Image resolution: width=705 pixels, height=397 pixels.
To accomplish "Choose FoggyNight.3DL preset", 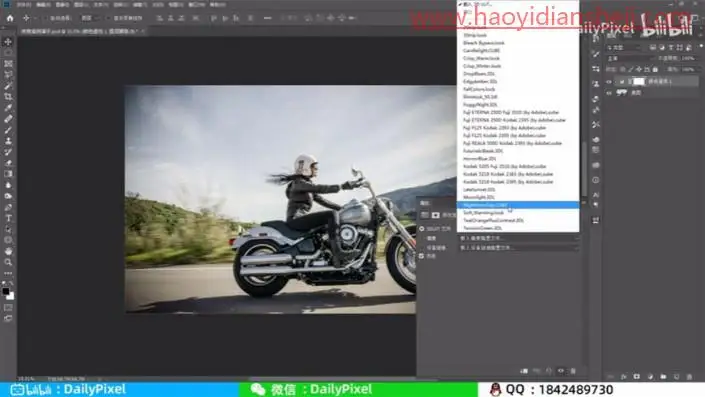I will (x=518, y=105).
